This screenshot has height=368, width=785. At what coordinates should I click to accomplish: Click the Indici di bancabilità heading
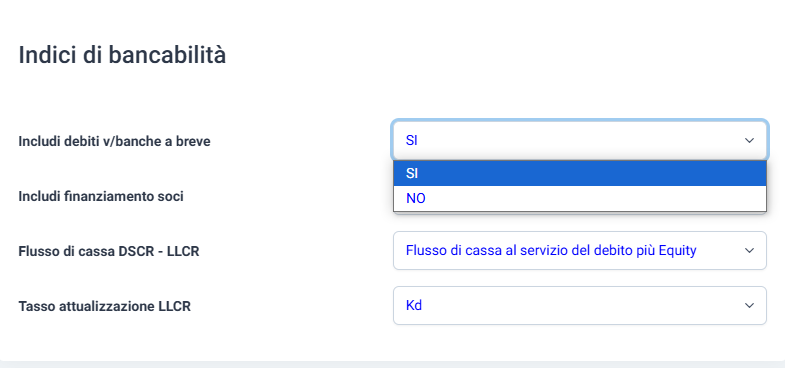pos(122,55)
